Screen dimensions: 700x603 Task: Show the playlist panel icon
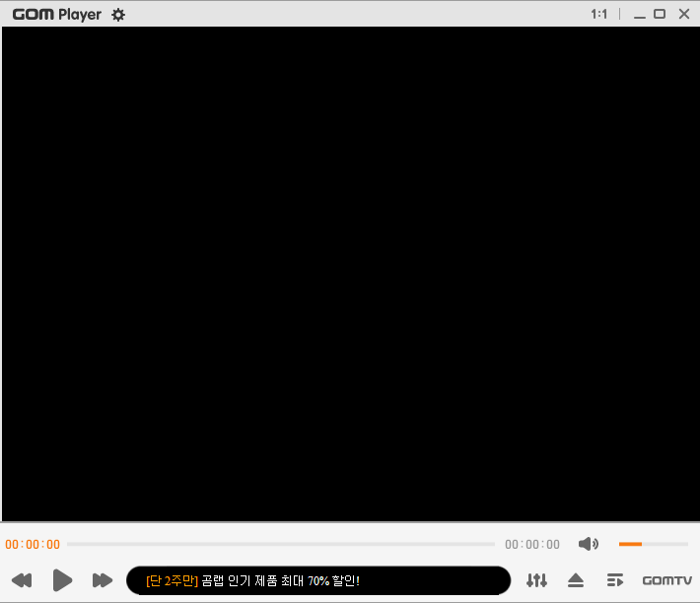tap(615, 580)
